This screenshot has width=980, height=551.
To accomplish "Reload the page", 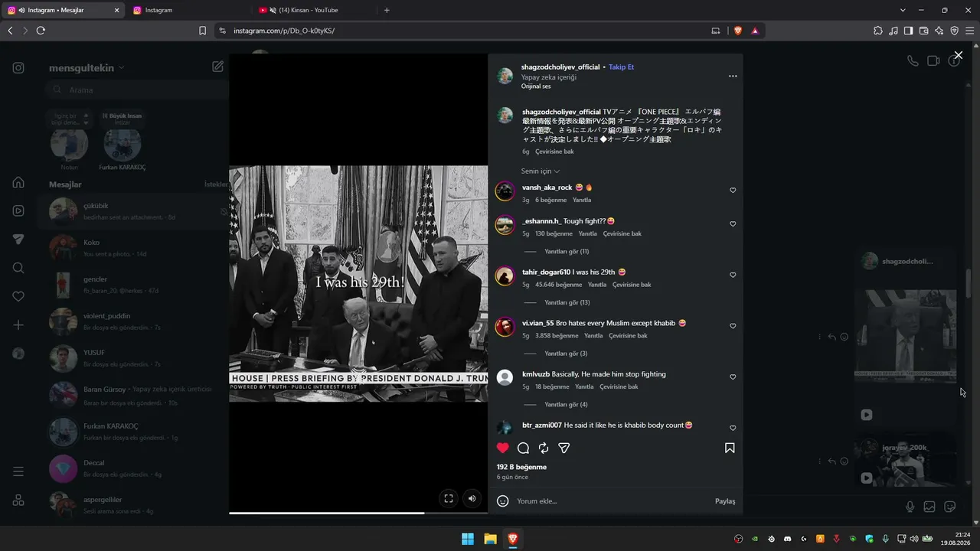I will point(41,31).
